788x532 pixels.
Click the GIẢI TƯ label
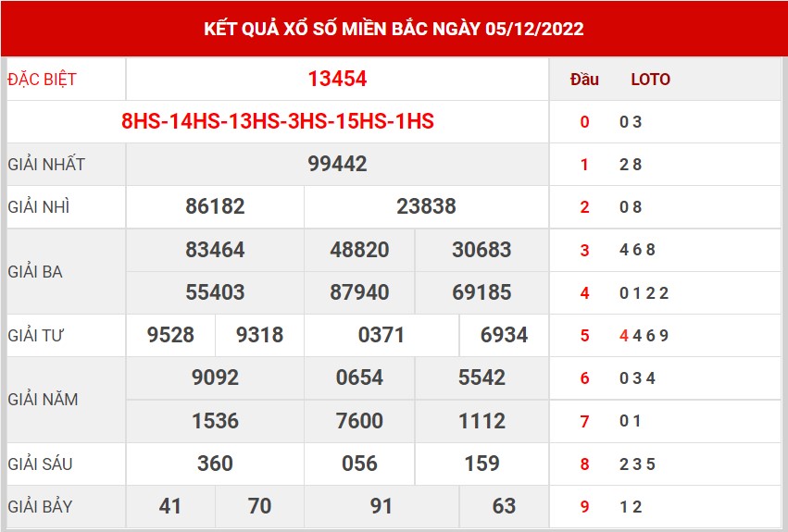click(x=35, y=335)
